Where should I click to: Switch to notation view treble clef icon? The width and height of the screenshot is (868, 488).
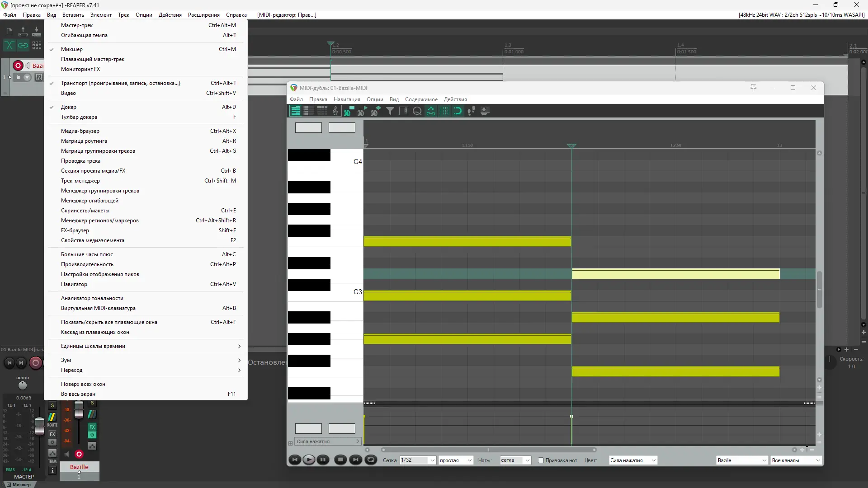(x=335, y=111)
